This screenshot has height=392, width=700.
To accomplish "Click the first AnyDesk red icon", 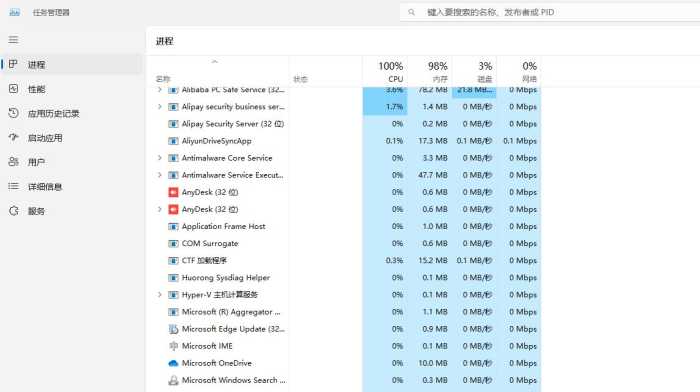I will pos(173,192).
